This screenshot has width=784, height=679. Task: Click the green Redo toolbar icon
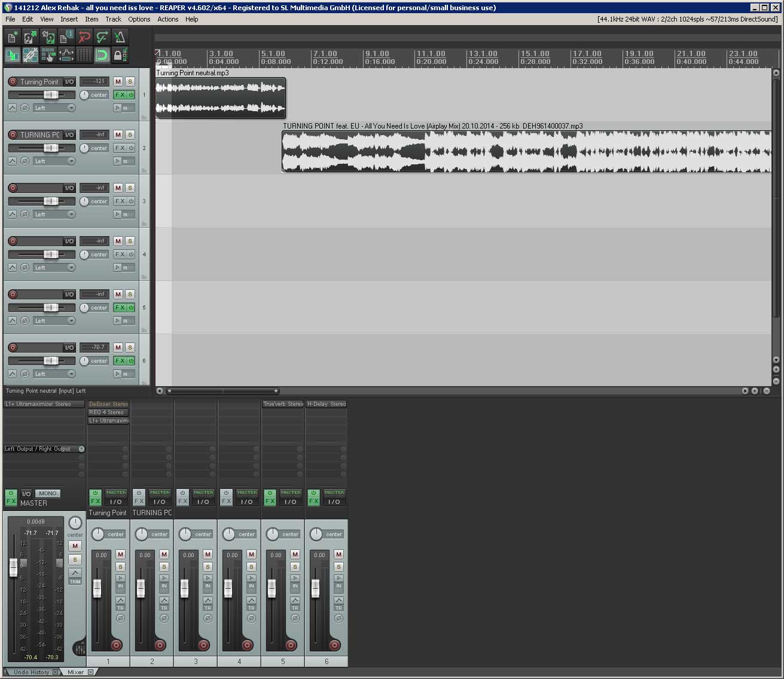coord(102,38)
